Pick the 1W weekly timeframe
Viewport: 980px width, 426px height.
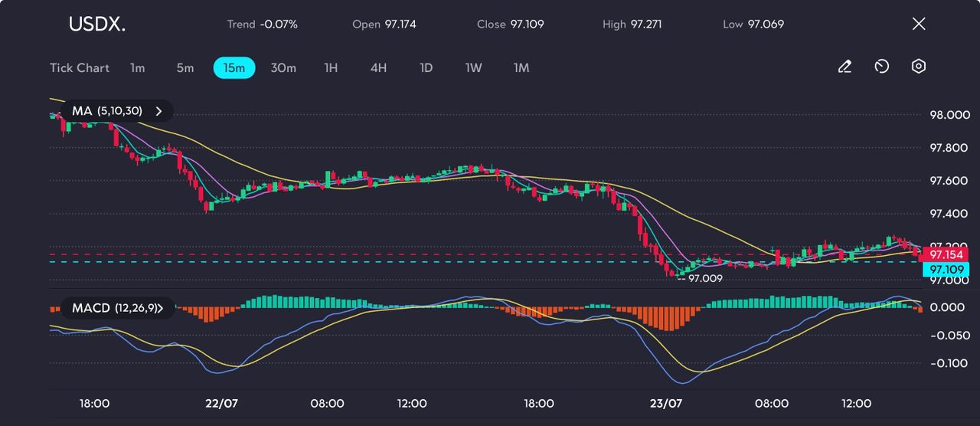474,67
